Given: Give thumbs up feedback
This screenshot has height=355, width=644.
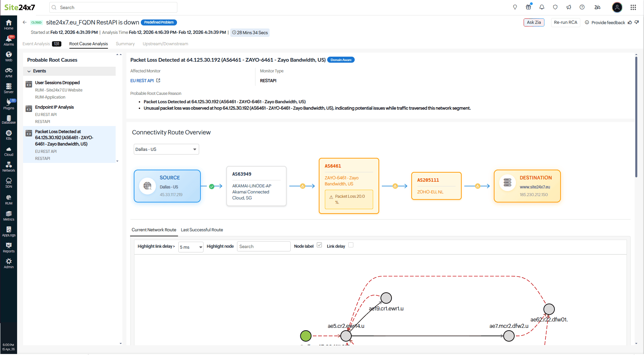Looking at the screenshot, I should point(630,22).
